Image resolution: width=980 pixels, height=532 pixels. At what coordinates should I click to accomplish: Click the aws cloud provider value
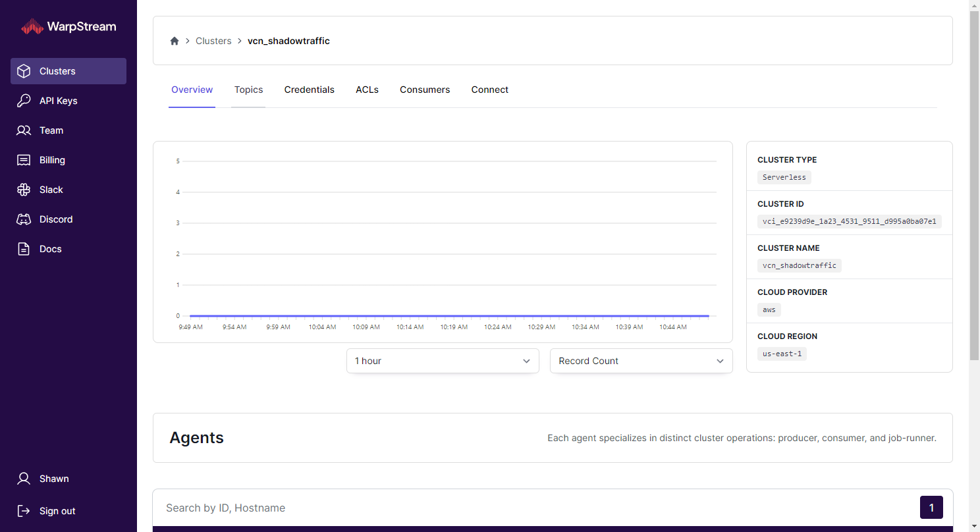coord(769,309)
